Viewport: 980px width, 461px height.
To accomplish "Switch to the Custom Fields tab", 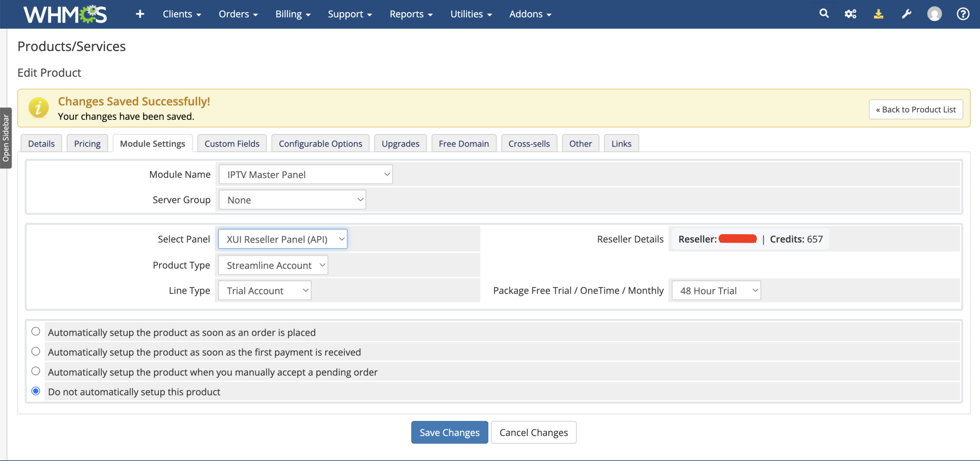I will pos(232,144).
